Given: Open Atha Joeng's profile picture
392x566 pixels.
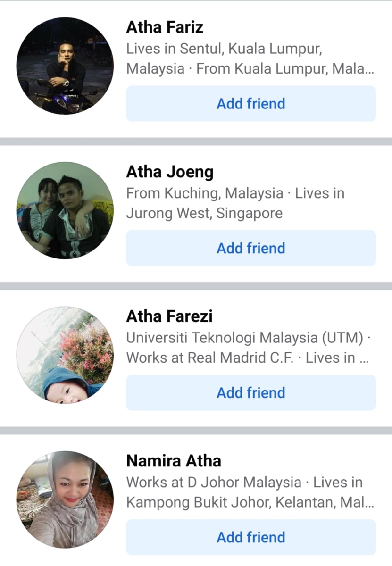Looking at the screenshot, I should click(x=65, y=210).
